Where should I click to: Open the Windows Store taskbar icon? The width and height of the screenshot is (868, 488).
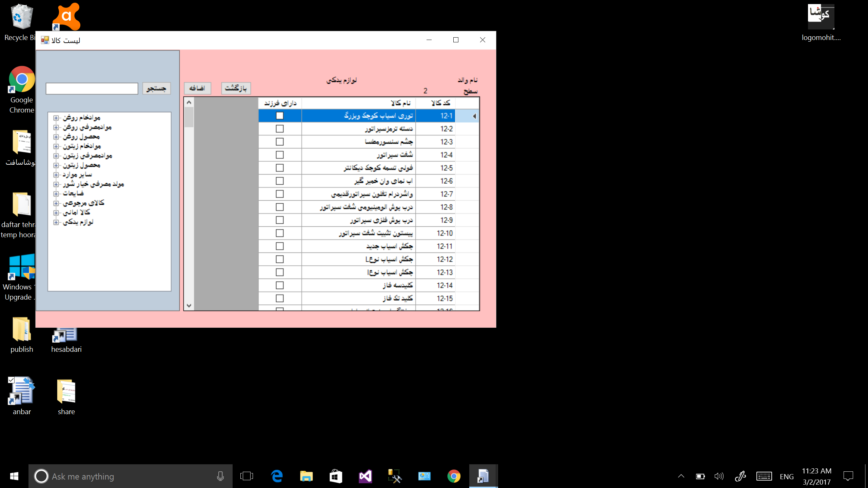tap(335, 476)
